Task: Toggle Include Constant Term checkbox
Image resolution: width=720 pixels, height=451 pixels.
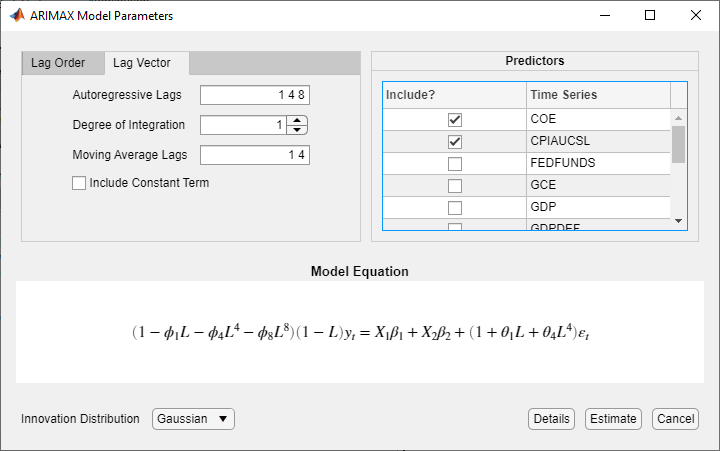Action: coord(79,183)
